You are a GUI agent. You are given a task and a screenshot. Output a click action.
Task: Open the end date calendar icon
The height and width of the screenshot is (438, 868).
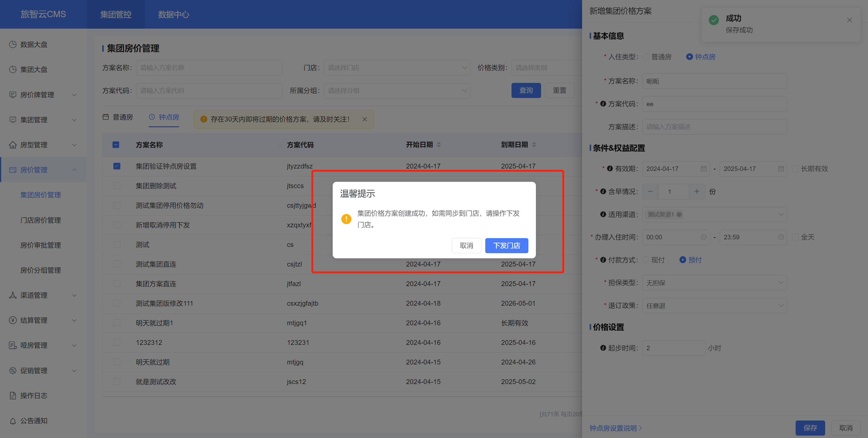(781, 169)
